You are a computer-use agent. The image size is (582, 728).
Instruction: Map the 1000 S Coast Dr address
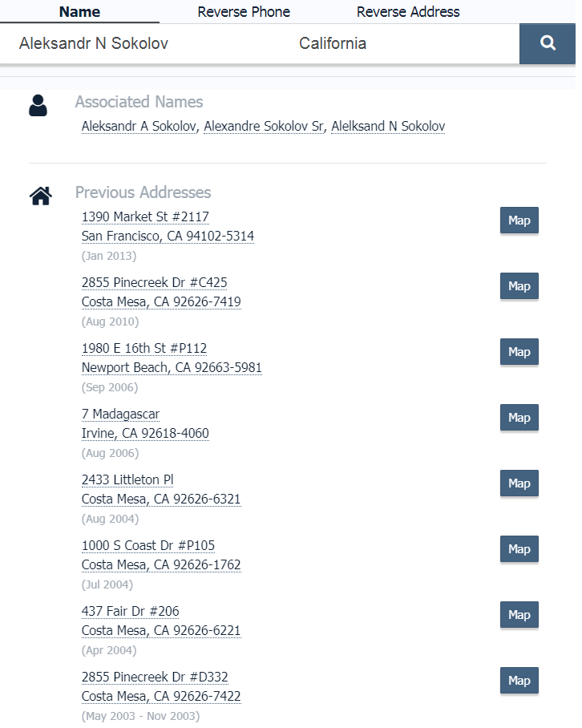pos(519,548)
